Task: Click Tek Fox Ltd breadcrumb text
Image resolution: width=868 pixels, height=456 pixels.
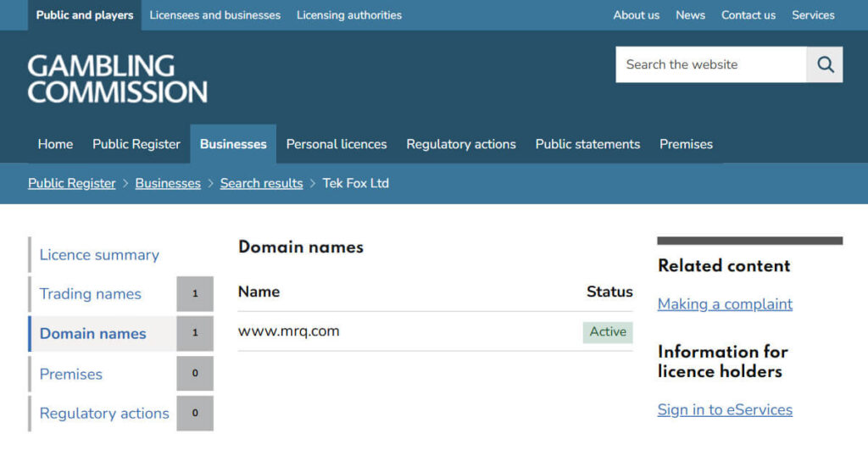Action: pos(355,183)
